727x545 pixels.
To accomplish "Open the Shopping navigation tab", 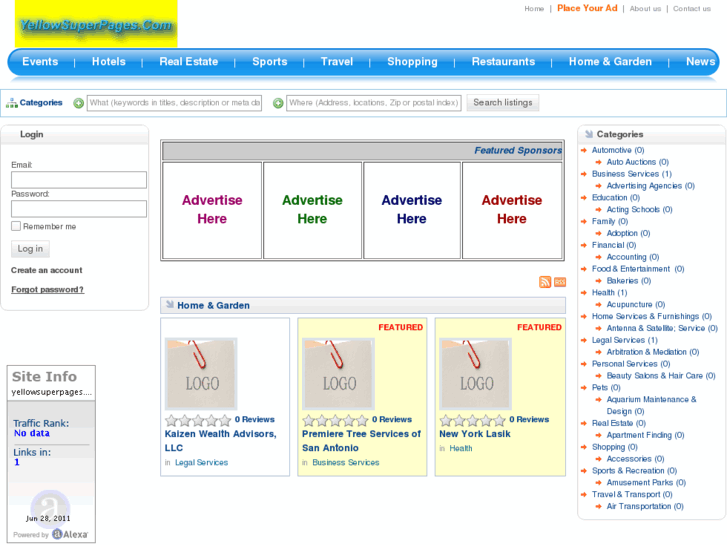I will [412, 62].
